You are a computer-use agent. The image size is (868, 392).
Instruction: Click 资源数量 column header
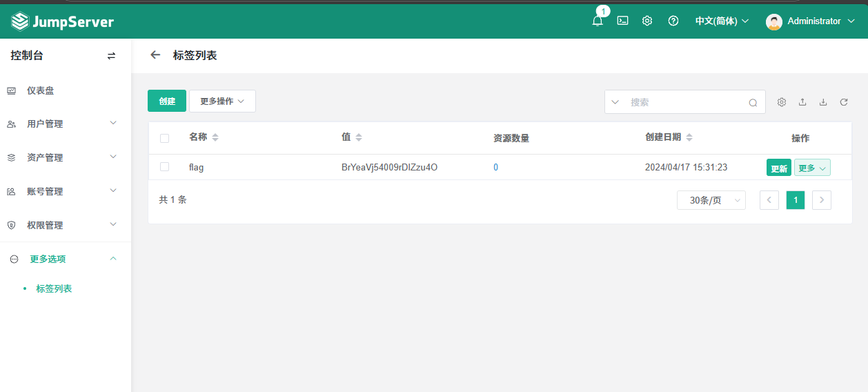point(511,138)
